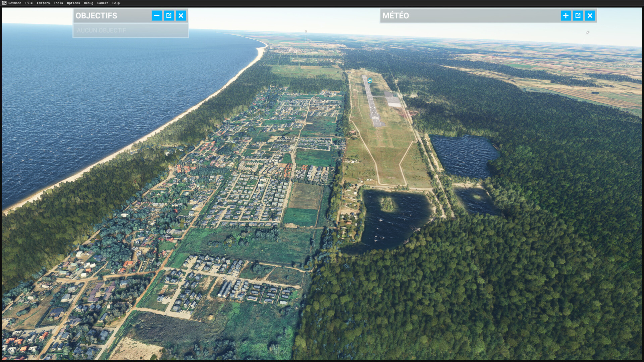Open the File menu
644x362 pixels.
pos(29,3)
